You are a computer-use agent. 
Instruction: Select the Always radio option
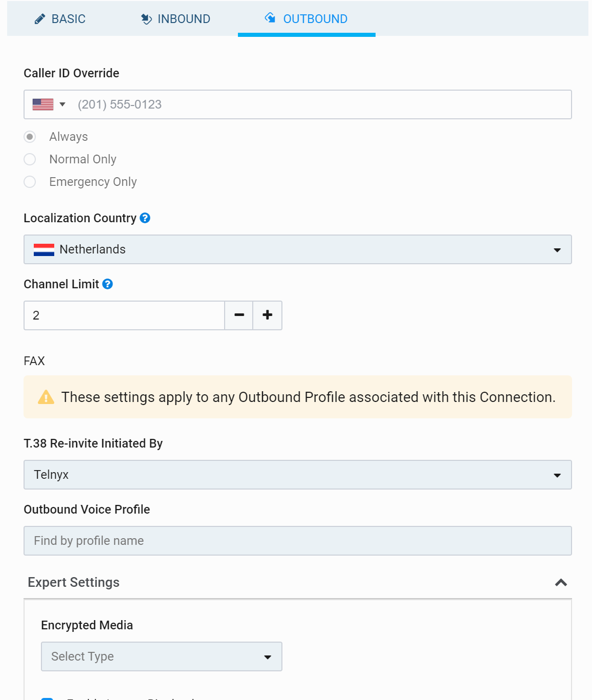(x=30, y=137)
